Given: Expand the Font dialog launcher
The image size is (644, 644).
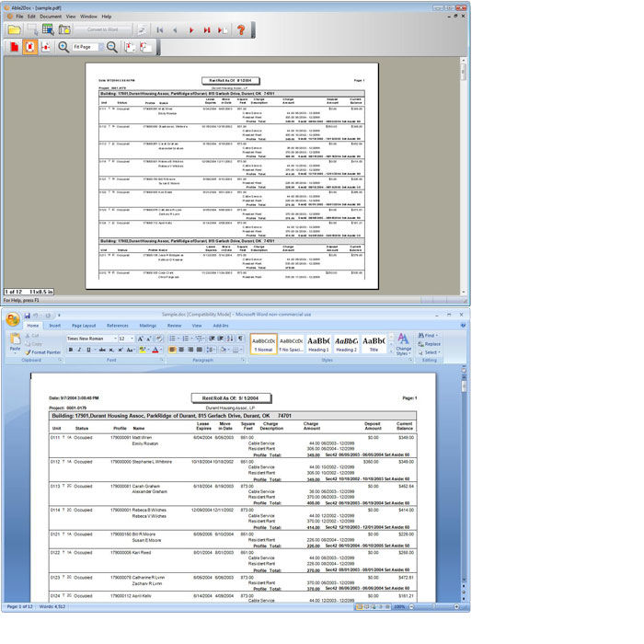Looking at the screenshot, I should [162, 360].
